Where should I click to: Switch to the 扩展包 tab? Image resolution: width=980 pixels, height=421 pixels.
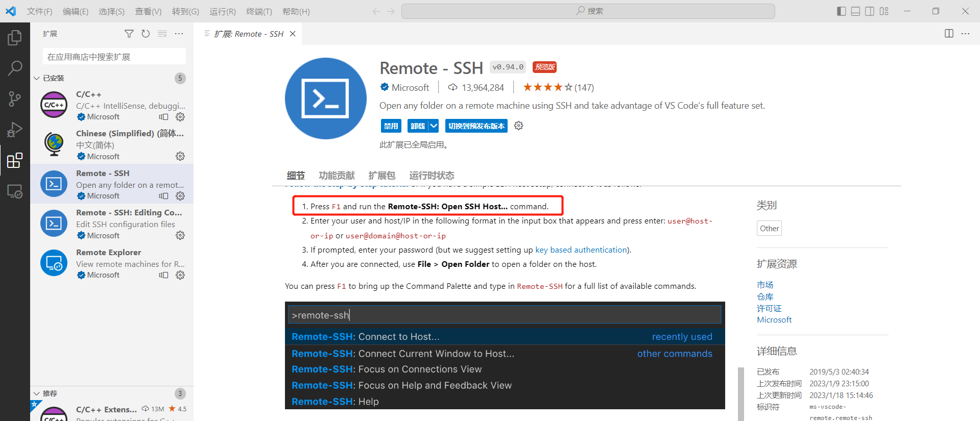coord(382,176)
